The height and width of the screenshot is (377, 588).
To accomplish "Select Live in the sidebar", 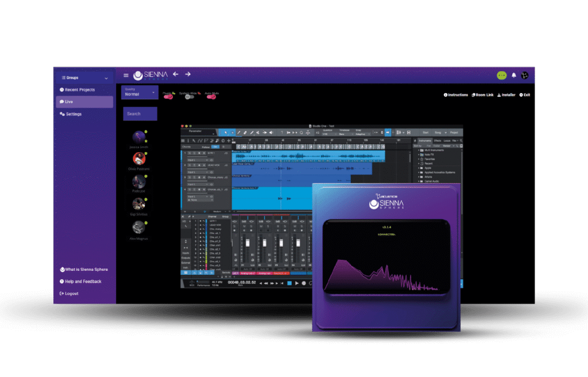I will click(x=84, y=102).
